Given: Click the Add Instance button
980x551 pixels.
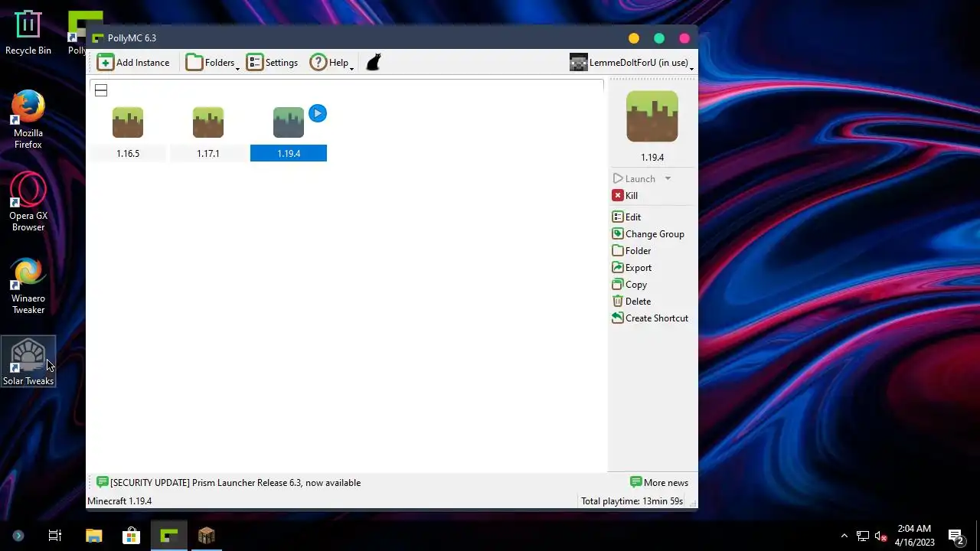Looking at the screenshot, I should 133,63.
